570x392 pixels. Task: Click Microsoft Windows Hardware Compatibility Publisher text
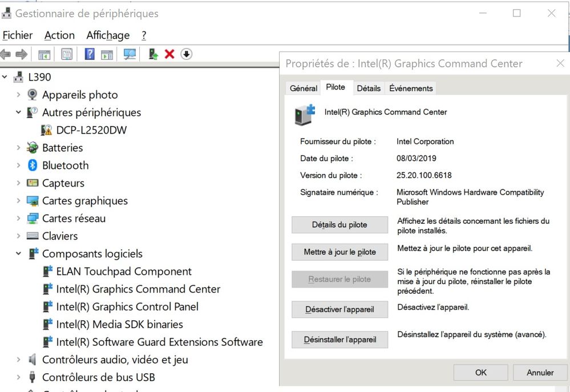(x=470, y=197)
